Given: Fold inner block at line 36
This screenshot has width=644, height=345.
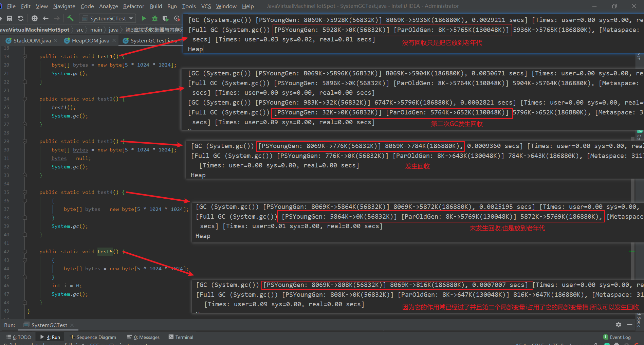Looking at the screenshot, I should click(x=24, y=201).
